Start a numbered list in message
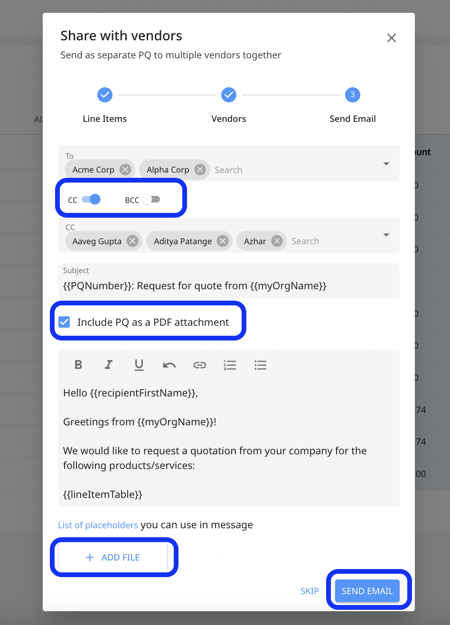 pyautogui.click(x=230, y=365)
